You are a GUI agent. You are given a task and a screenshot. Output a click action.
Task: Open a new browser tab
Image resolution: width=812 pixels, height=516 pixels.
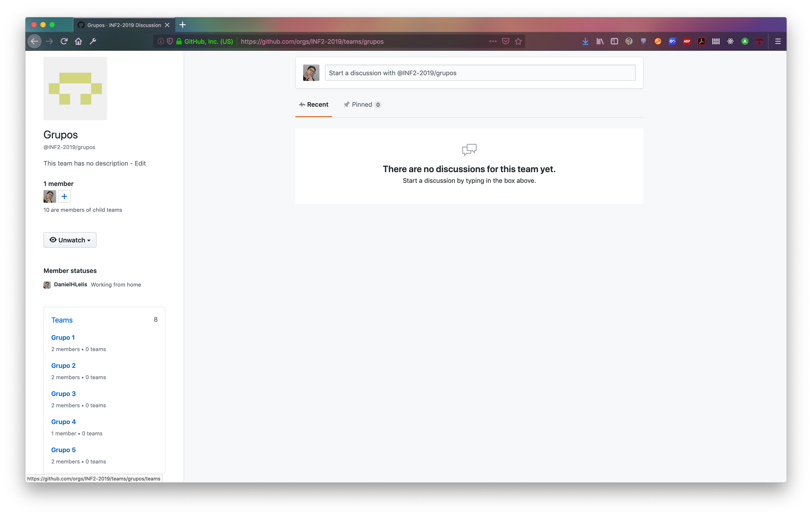[x=182, y=25]
